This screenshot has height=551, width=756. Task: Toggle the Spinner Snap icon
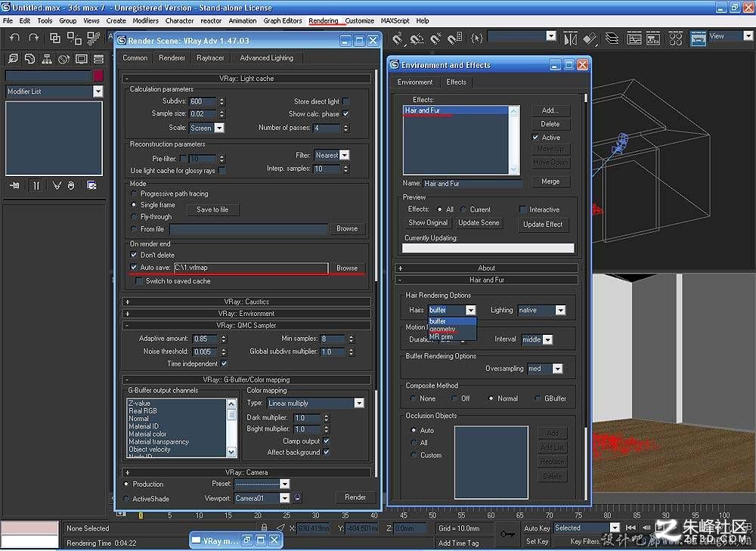pyautogui.click(x=454, y=39)
